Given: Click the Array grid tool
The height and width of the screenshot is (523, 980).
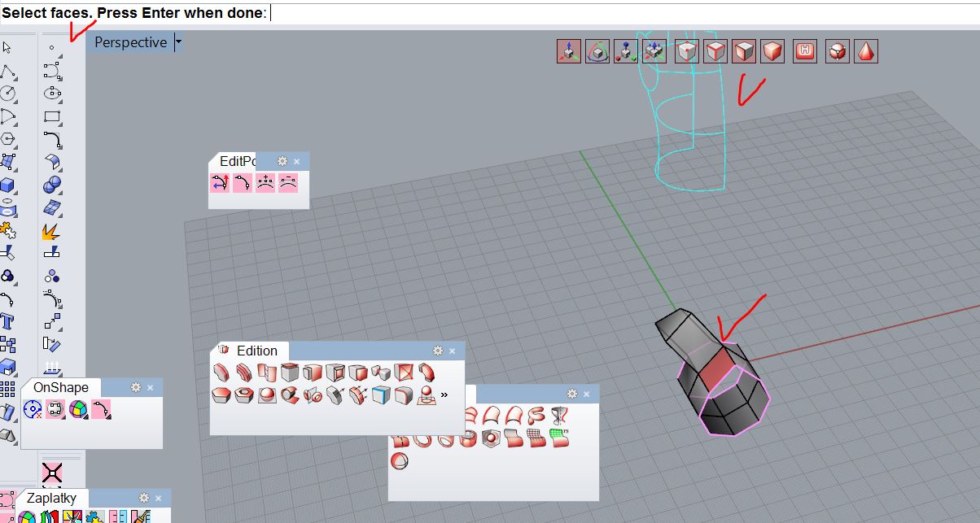Looking at the screenshot, I should point(8,390).
